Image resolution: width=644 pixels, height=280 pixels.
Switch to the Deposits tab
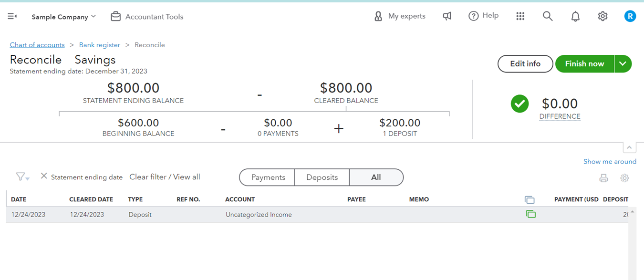click(x=322, y=177)
